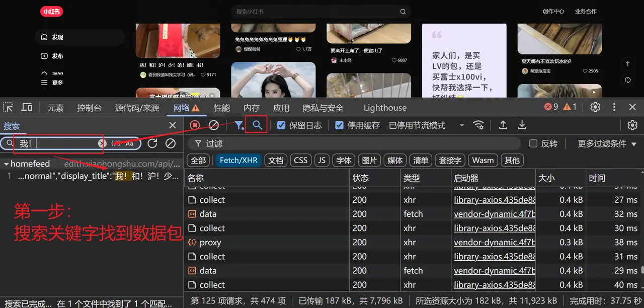This screenshot has height=308, width=644.
Task: Import HAR file with upload icon
Action: coord(503,125)
